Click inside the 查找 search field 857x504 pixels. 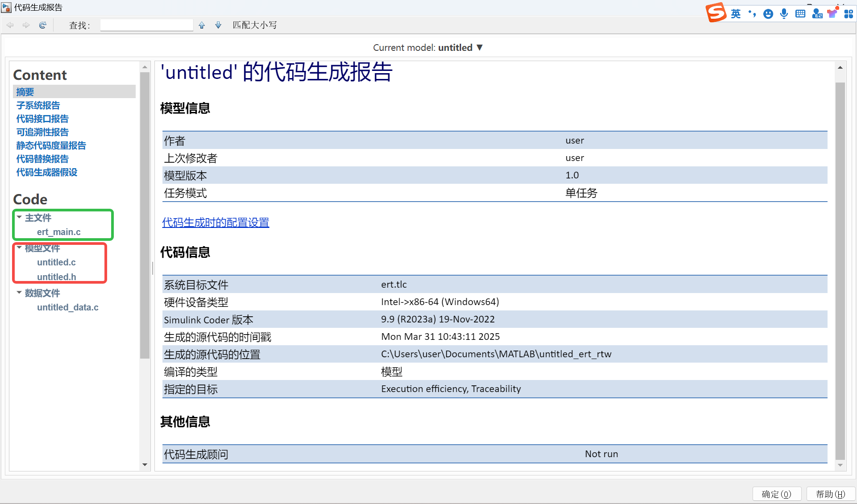[146, 25]
